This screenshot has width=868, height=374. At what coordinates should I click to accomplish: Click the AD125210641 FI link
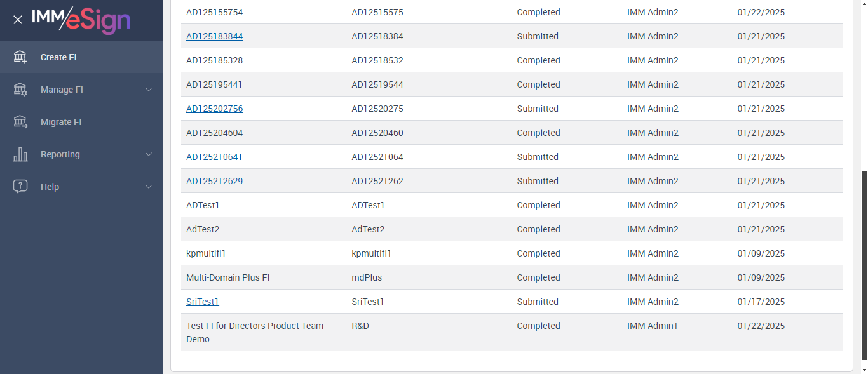[214, 157]
